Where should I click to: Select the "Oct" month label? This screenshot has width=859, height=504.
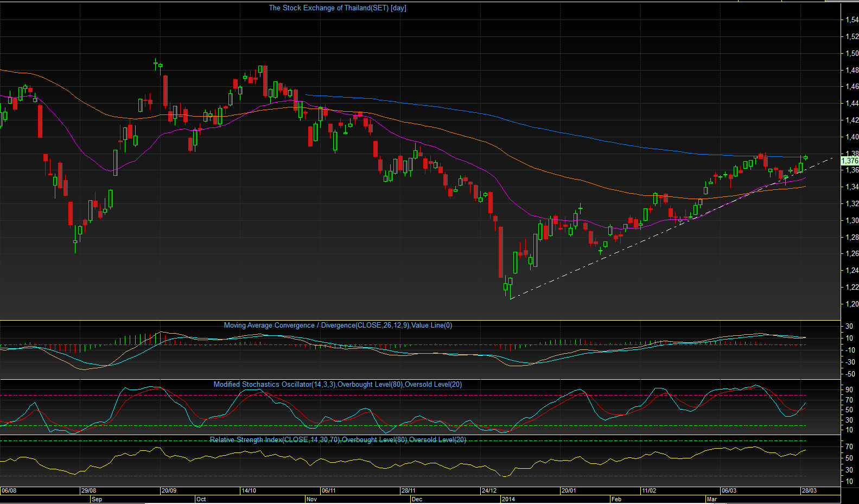coord(201,499)
